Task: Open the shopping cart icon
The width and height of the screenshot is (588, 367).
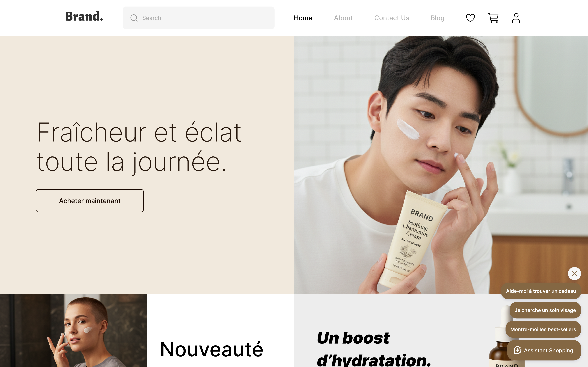Action: pyautogui.click(x=493, y=18)
